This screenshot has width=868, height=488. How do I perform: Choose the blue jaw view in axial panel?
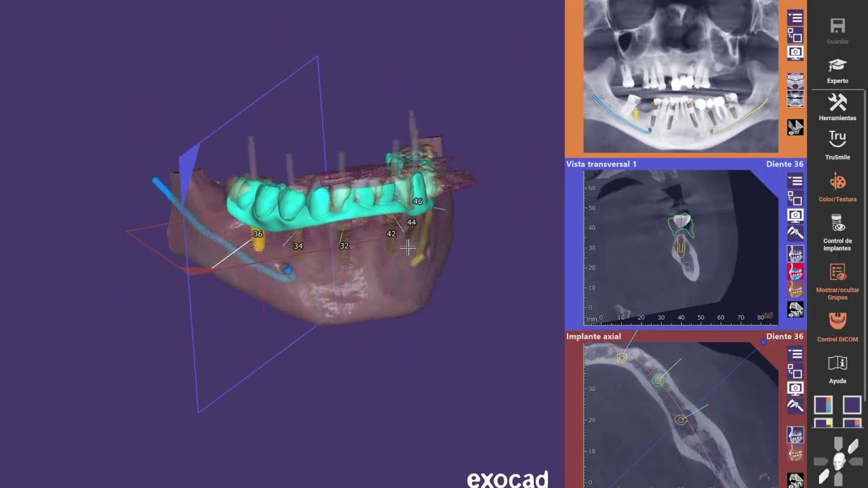[x=795, y=434]
